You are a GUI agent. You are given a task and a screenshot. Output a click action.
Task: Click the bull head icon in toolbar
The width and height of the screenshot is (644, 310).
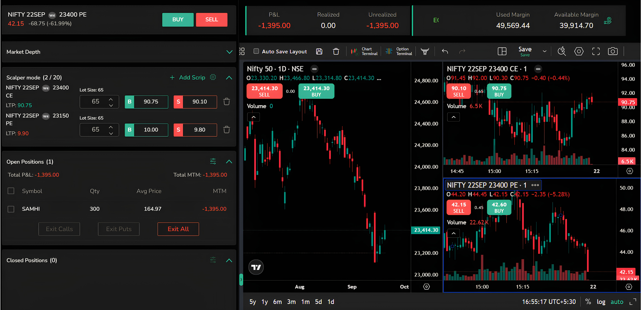pyautogui.click(x=425, y=51)
